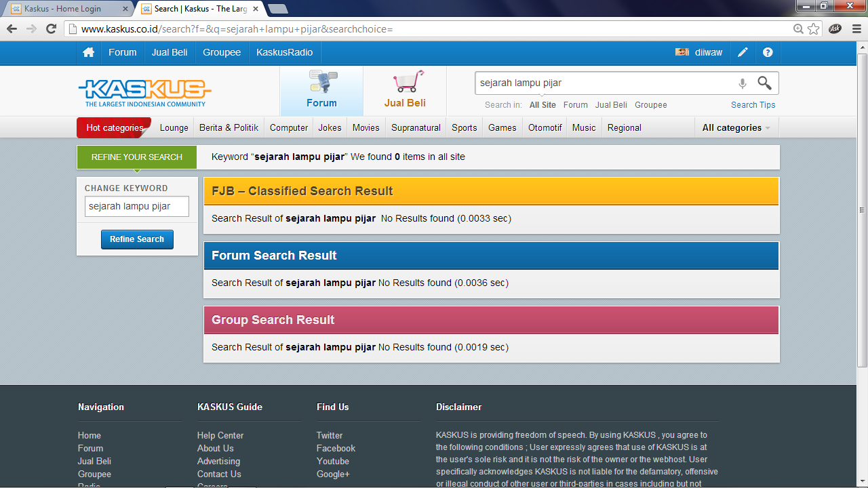This screenshot has width=868, height=488.
Task: Click the Ask extension icon
Action: pos(835,28)
